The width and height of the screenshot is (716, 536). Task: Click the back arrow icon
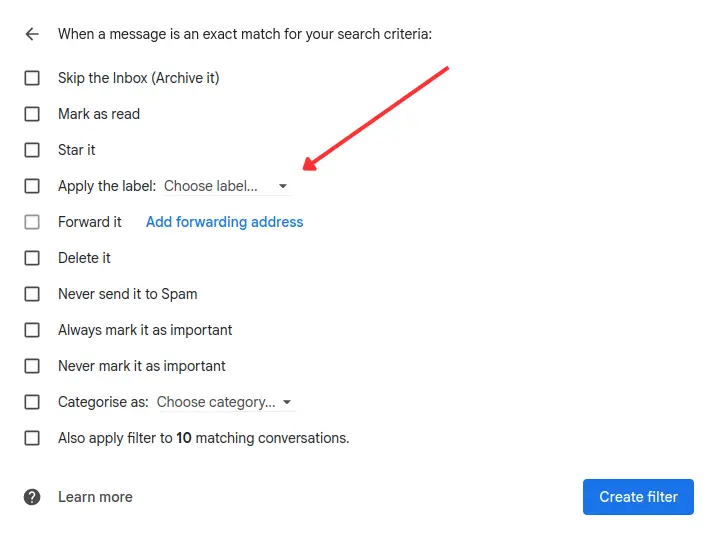(32, 34)
